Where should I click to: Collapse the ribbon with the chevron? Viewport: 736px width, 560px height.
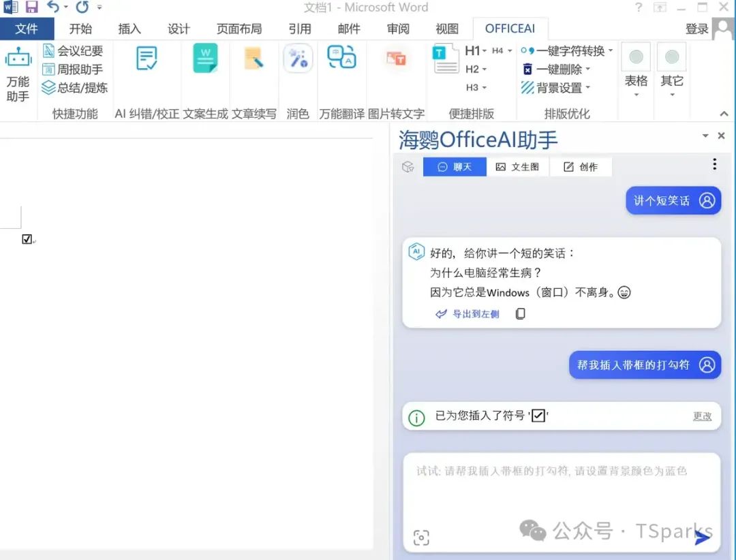[724, 114]
